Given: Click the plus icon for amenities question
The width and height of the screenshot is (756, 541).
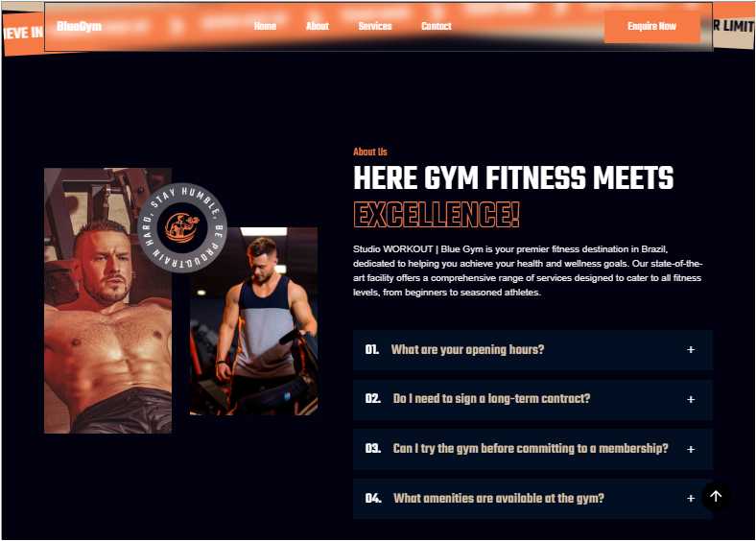Looking at the screenshot, I should [x=691, y=498].
